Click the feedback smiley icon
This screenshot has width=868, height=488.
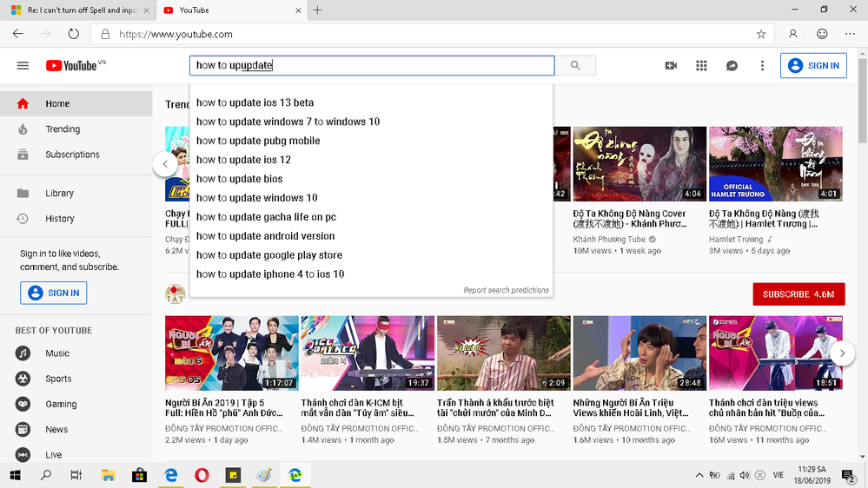point(822,34)
